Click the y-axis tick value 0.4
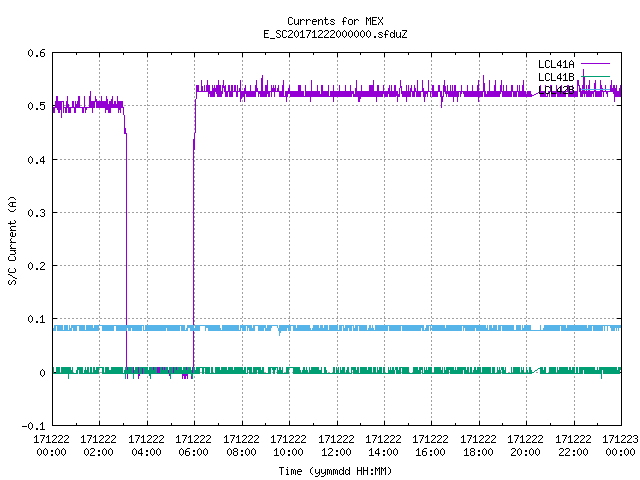This screenshot has height=480, width=640. 36,160
